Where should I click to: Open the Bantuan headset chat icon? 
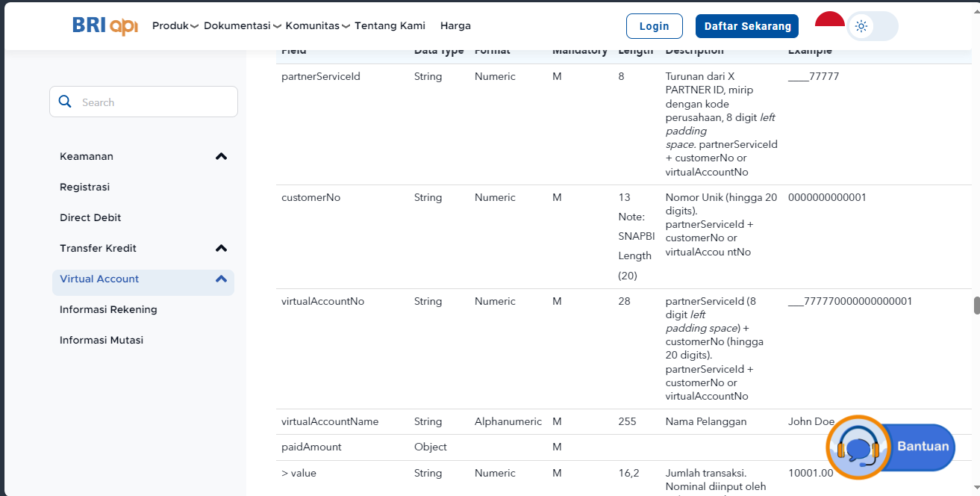pos(859,447)
